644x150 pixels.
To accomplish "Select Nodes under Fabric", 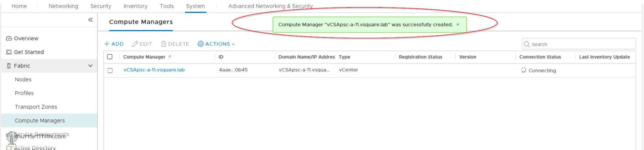I will 23,80.
